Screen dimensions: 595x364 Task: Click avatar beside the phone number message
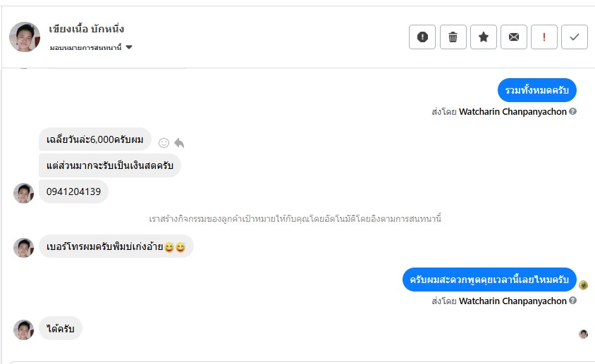click(24, 193)
